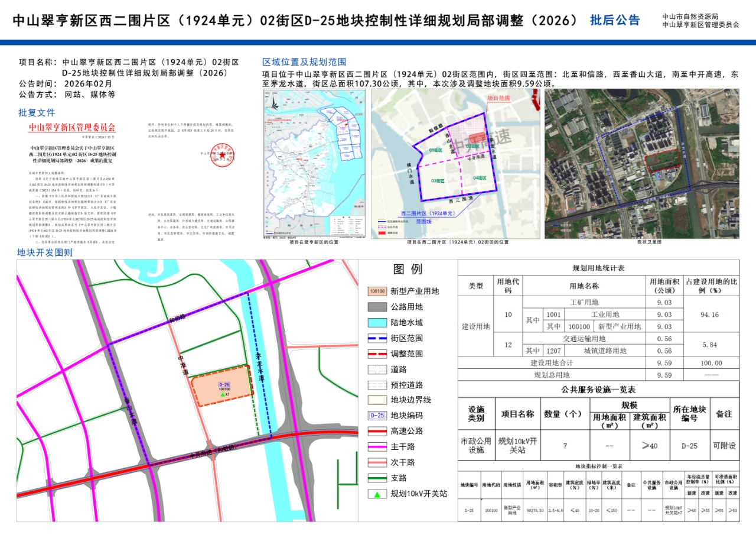
Task: Click the green 支路 legend line
Action: click(x=376, y=478)
